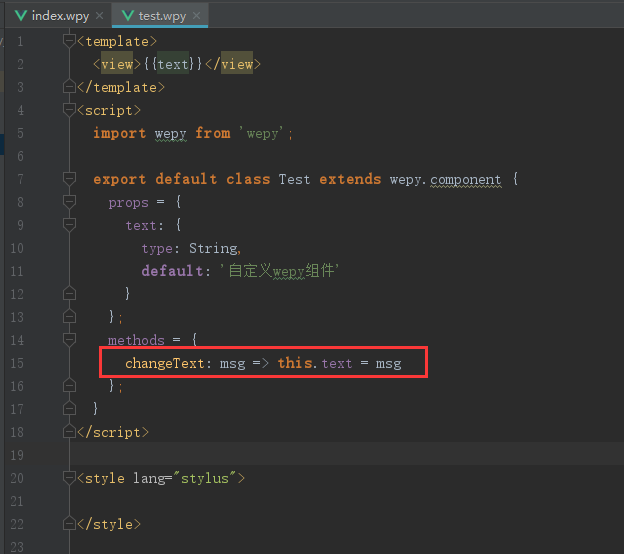This screenshot has height=554, width=624.
Task: Click line number 5 in the gutter
Action: pos(20,133)
